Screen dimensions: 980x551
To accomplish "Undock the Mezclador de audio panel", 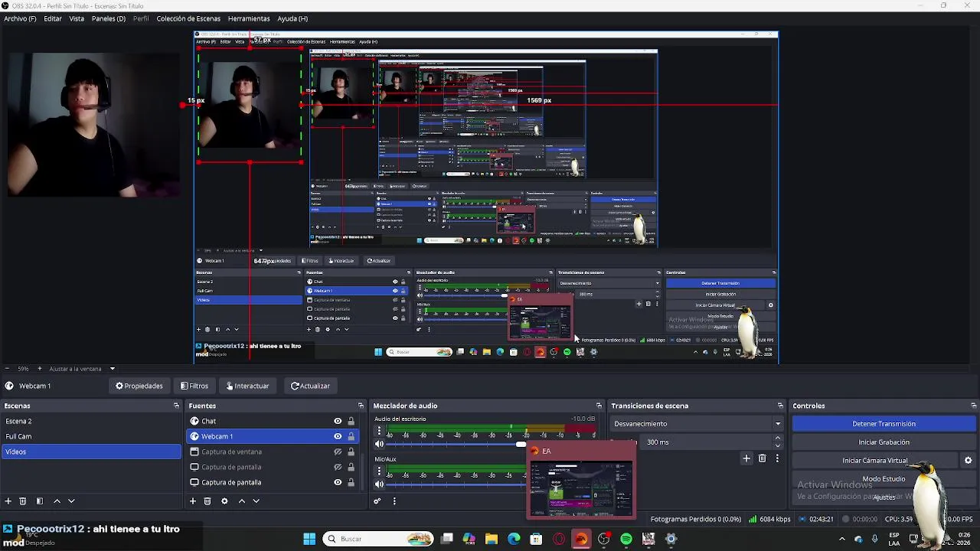I will click(599, 406).
